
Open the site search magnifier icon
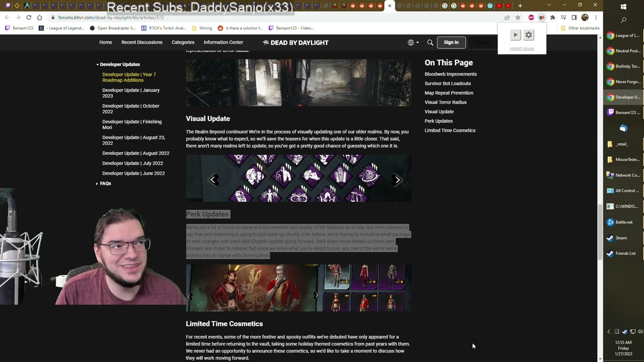coord(430,43)
